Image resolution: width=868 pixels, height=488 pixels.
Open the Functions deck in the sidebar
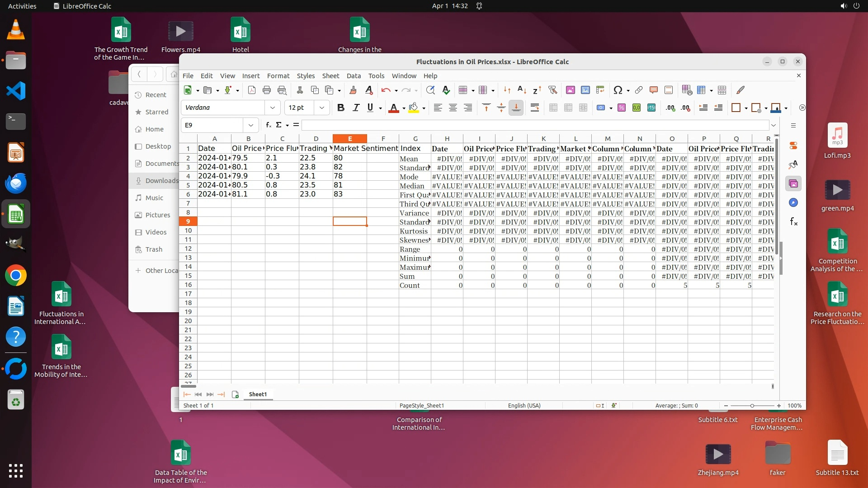pos(793,221)
